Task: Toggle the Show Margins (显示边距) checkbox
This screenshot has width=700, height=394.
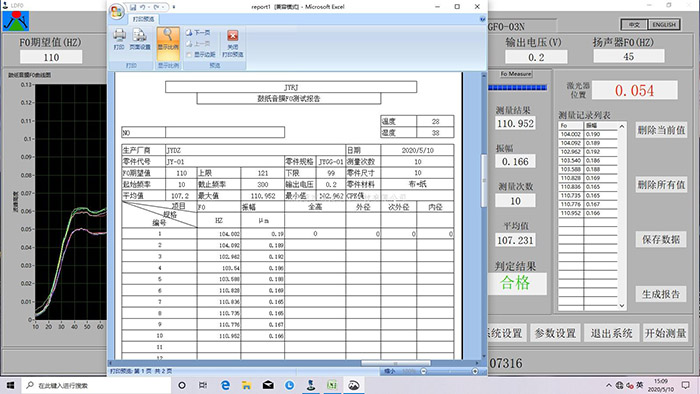Action: click(x=189, y=54)
